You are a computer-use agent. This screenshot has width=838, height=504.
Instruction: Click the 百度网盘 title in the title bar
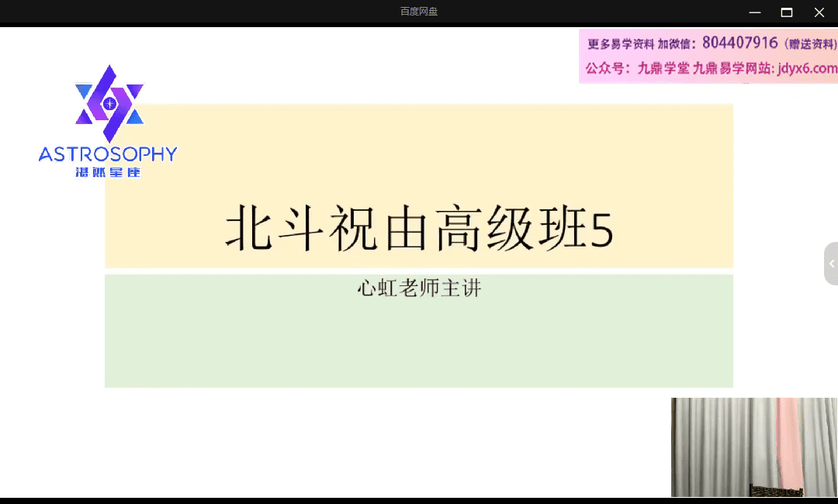coord(419,12)
